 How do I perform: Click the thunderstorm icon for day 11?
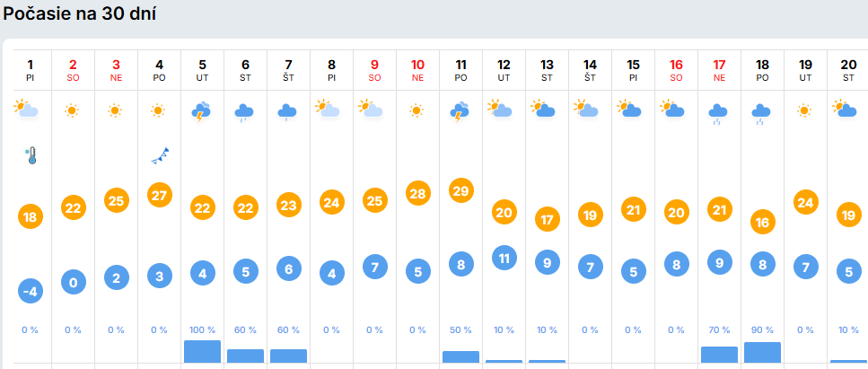(460, 111)
